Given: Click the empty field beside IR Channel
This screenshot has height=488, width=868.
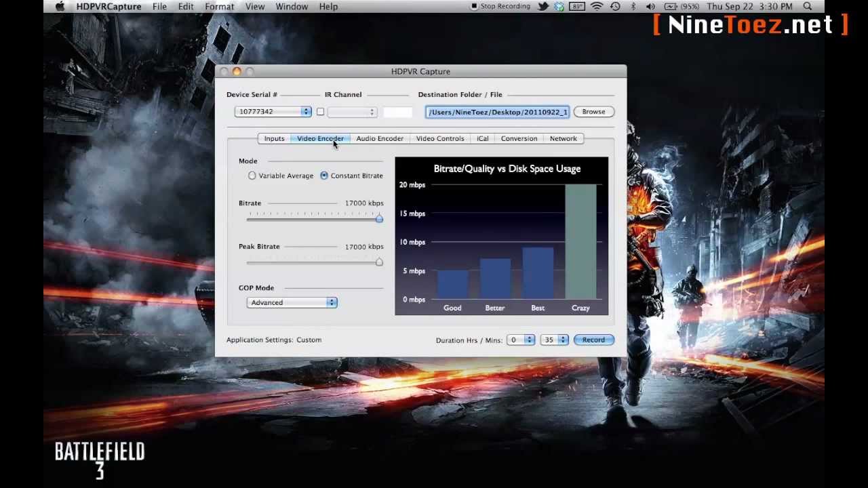Looking at the screenshot, I should pyautogui.click(x=397, y=112).
